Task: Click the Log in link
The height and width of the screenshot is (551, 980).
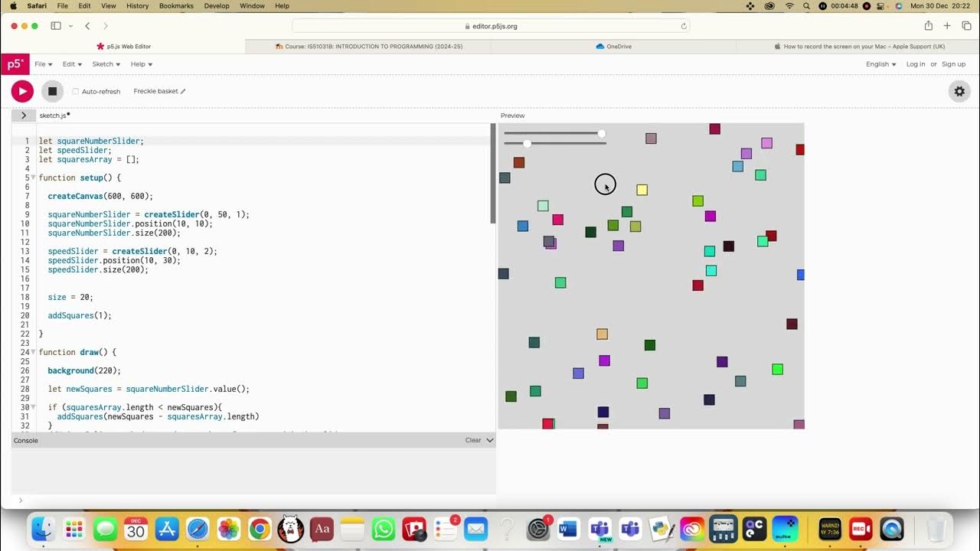Action: [x=916, y=64]
